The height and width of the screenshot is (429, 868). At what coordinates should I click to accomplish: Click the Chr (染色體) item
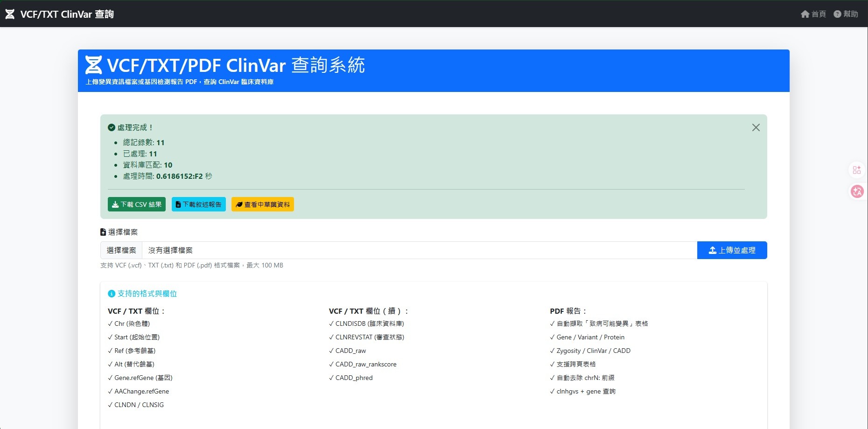[129, 324]
